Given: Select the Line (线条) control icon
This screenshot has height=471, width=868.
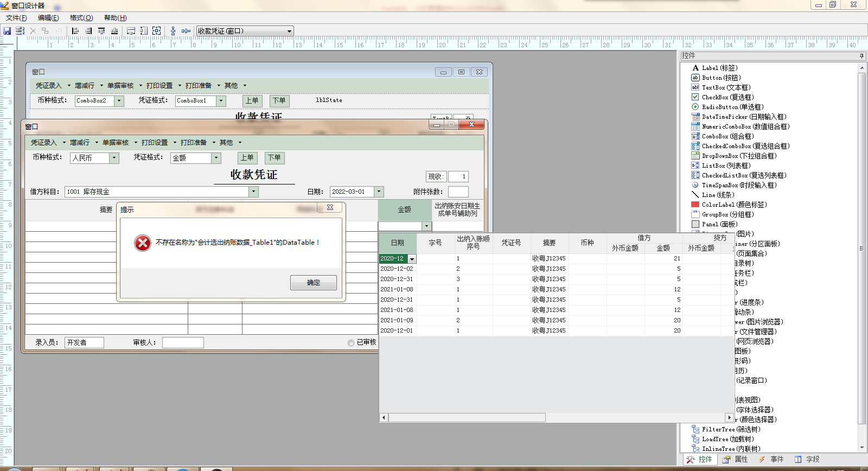Looking at the screenshot, I should click(x=695, y=195).
